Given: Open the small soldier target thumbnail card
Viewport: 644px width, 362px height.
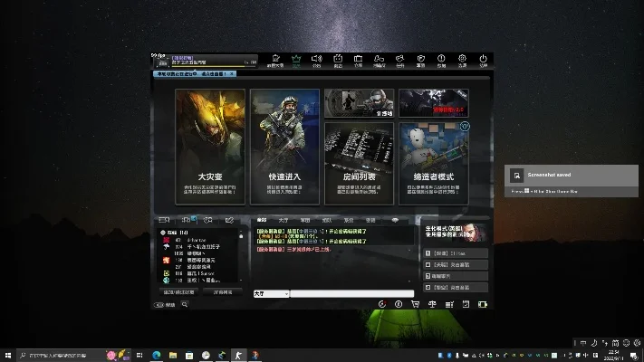Looking at the screenshot, I should [359, 103].
